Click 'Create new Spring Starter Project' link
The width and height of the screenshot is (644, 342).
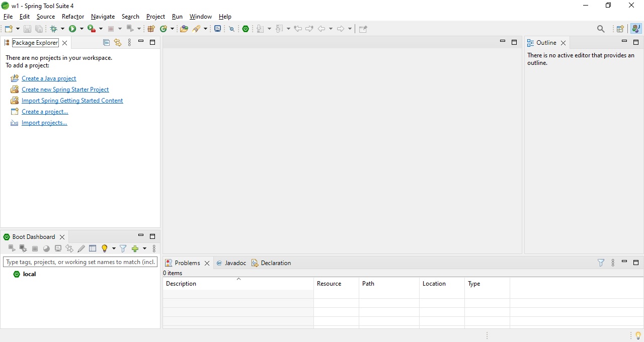(x=65, y=90)
